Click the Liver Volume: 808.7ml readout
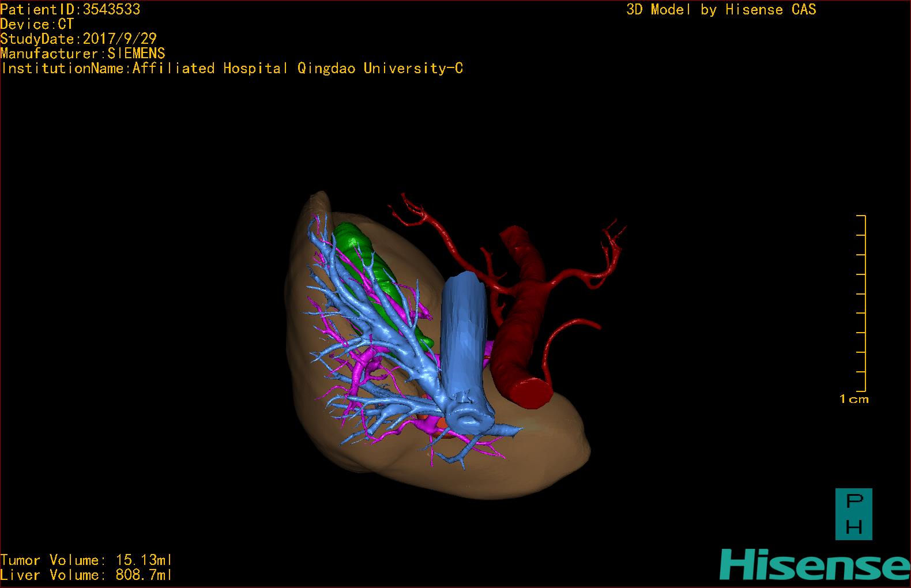This screenshot has height=588, width=911. click(x=86, y=575)
